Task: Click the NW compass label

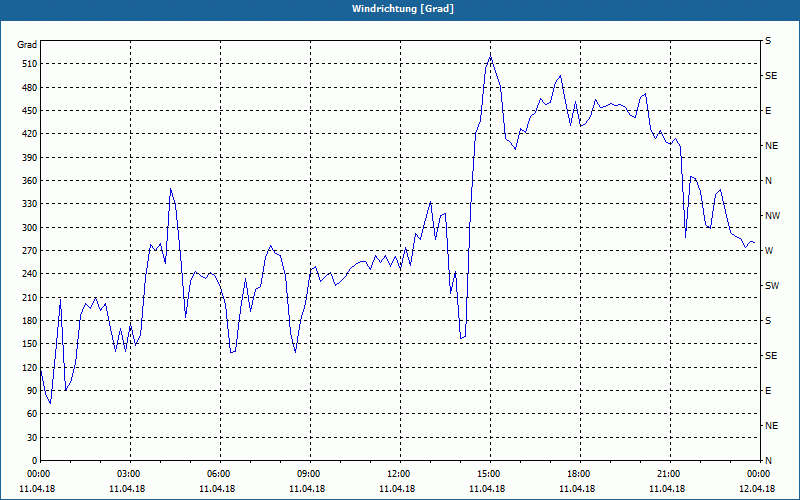Action: click(x=772, y=216)
